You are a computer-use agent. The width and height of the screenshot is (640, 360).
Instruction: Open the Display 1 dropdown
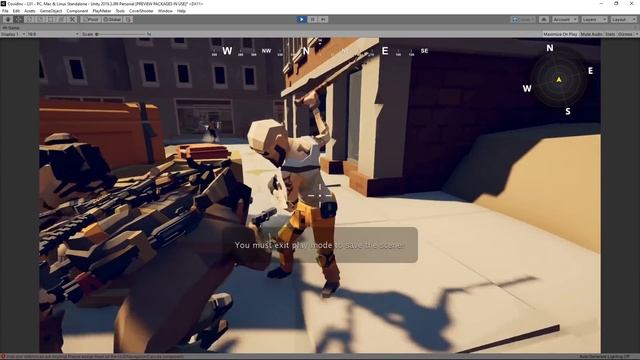coord(13,34)
